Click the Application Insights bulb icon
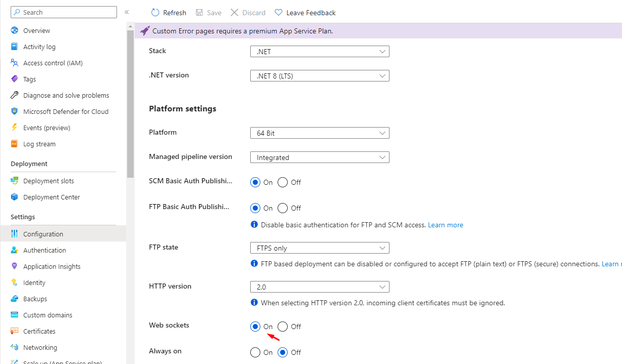 tap(14, 266)
